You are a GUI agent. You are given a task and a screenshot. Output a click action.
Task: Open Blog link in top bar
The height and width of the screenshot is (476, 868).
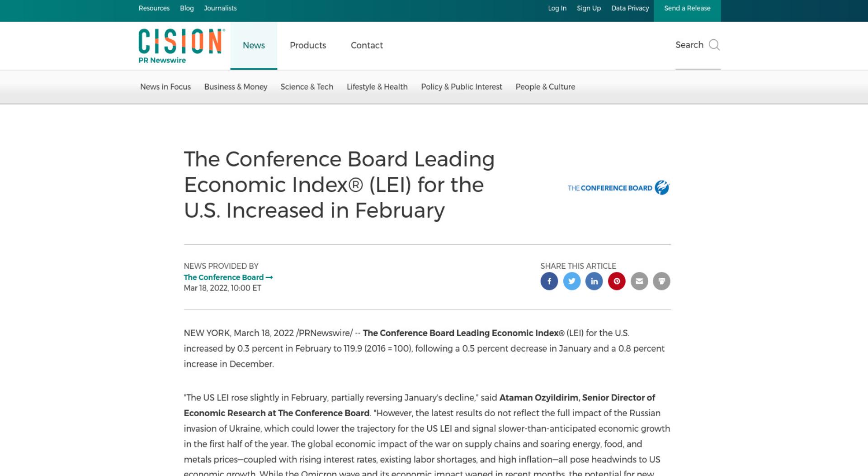(x=187, y=8)
